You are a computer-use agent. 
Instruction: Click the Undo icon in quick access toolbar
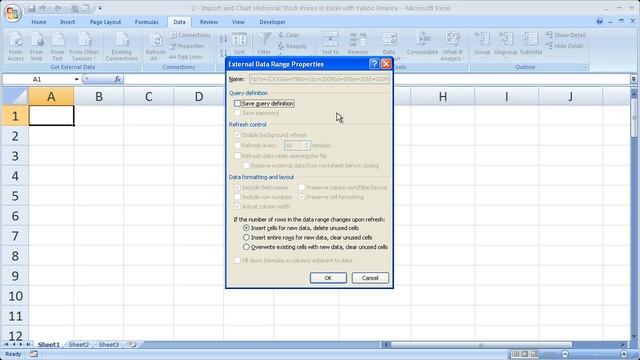(x=42, y=8)
